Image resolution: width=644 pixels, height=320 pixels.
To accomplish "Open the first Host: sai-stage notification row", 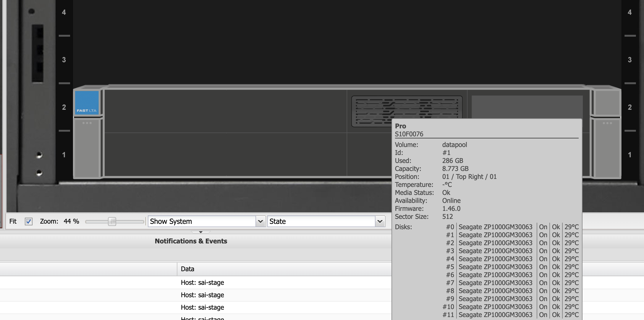I will [202, 282].
